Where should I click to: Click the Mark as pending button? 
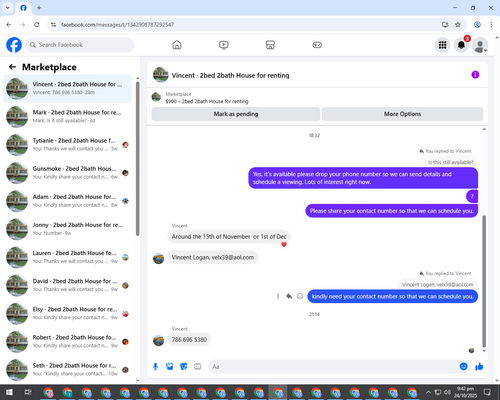point(236,114)
